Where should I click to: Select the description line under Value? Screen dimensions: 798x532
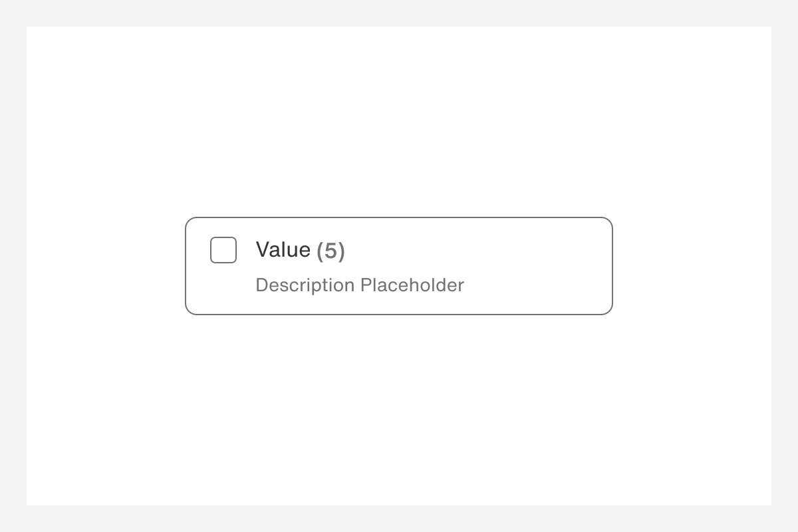pyautogui.click(x=359, y=285)
